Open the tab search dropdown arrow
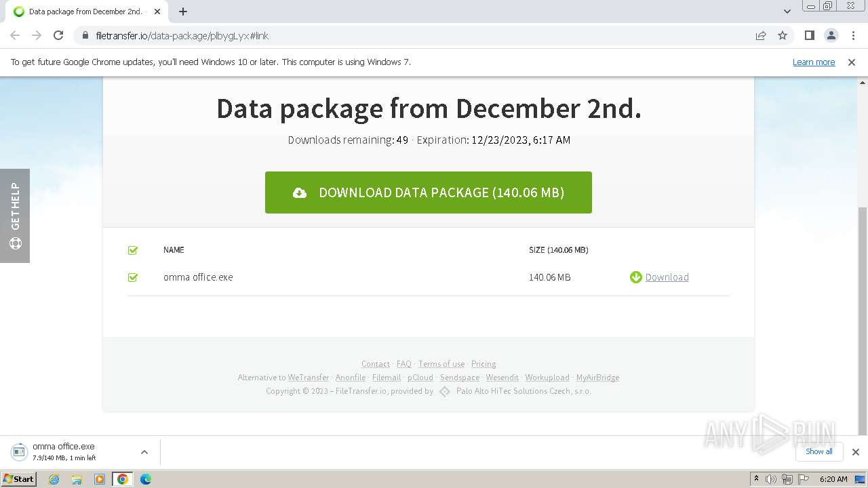Image resolution: width=868 pixels, height=488 pixels. (x=787, y=12)
